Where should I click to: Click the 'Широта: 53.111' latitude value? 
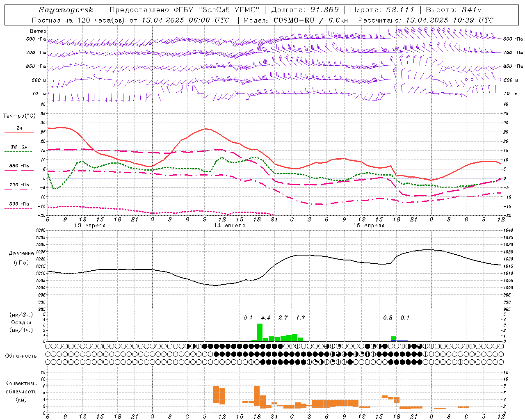[x=382, y=10]
